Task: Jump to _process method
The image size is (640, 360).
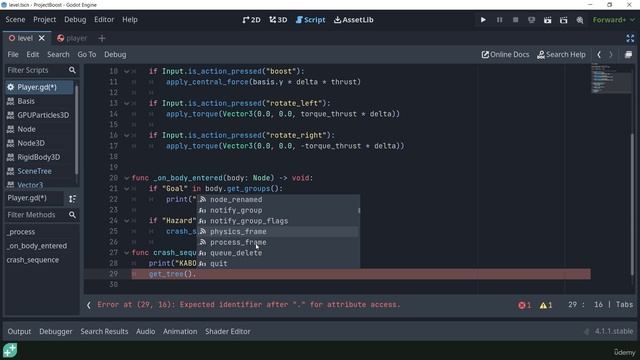Action: point(21,232)
